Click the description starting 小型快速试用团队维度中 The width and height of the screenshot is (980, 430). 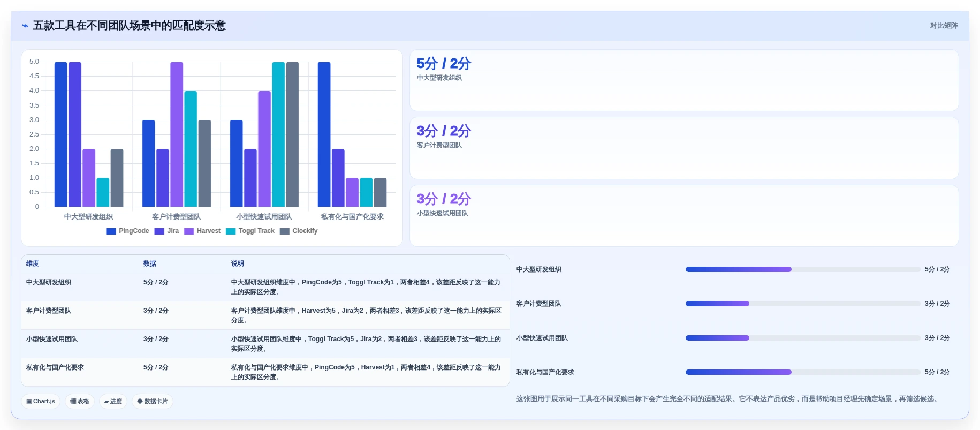(366, 344)
